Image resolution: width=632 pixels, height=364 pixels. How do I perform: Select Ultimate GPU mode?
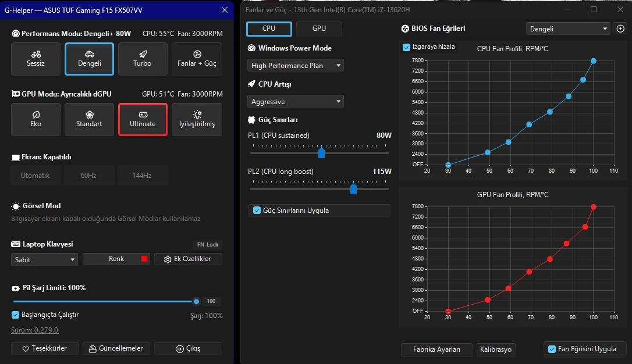pyautogui.click(x=143, y=119)
